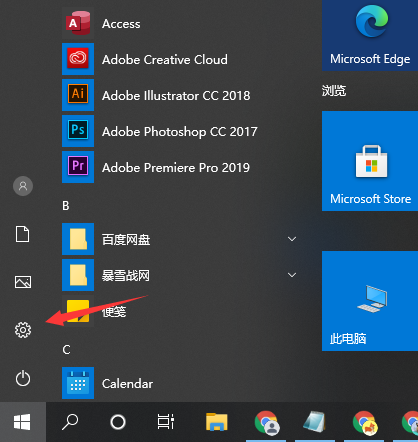Click the Windows Start button
The height and width of the screenshot is (442, 418).
click(x=23, y=422)
